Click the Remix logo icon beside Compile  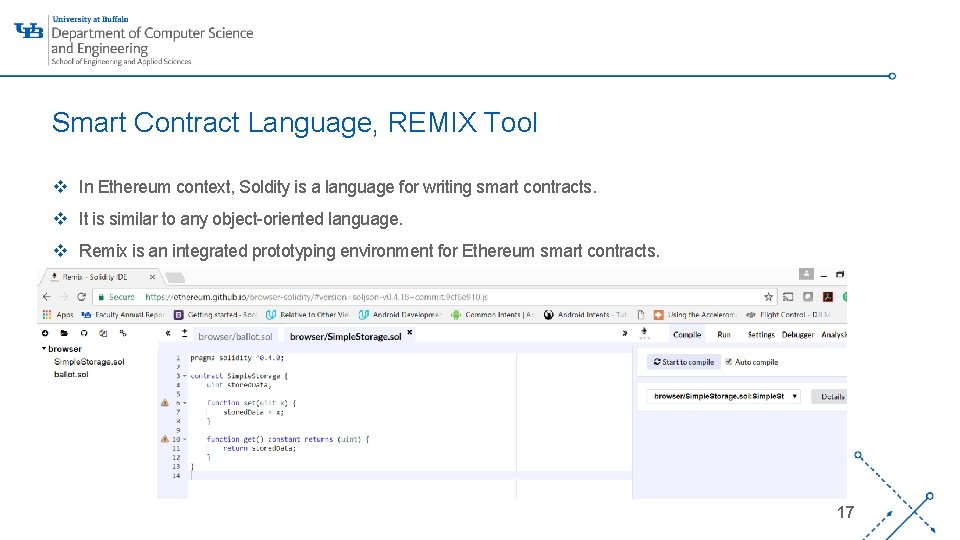coord(644,333)
